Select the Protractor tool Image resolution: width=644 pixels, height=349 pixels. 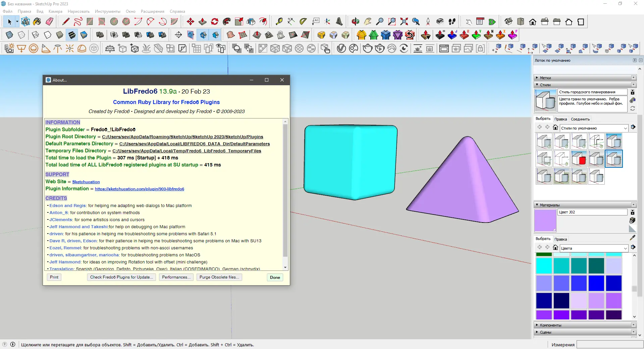[x=303, y=22]
